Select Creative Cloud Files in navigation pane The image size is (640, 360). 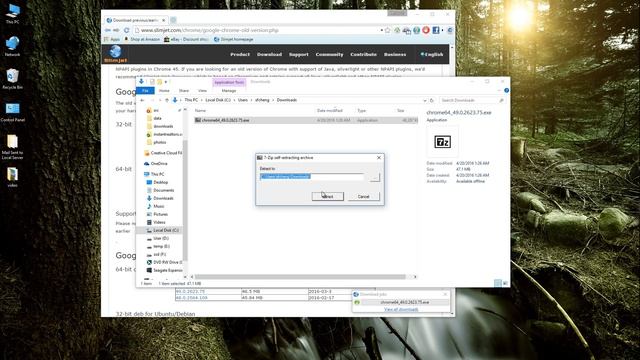pyautogui.click(x=163, y=153)
